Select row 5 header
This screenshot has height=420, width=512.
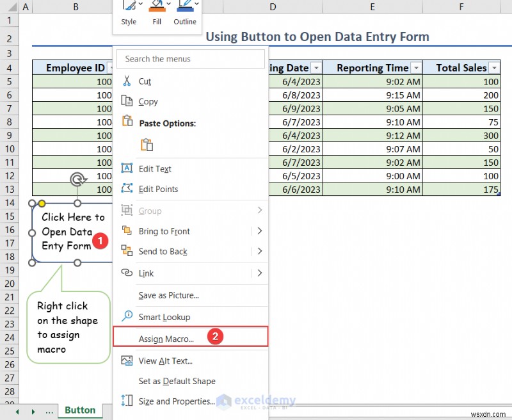10,81
